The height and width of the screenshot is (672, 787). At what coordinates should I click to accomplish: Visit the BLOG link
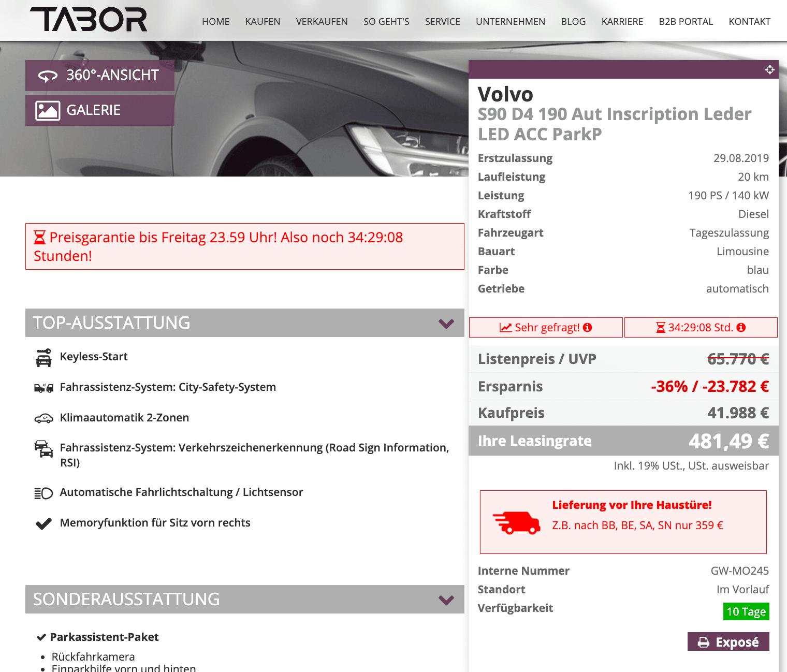point(574,22)
